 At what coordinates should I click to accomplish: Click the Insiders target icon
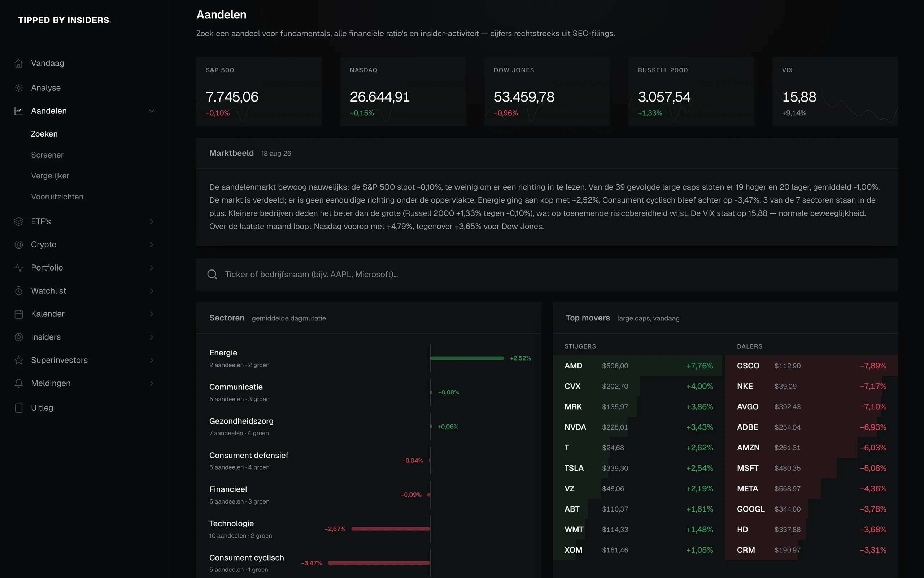(19, 337)
